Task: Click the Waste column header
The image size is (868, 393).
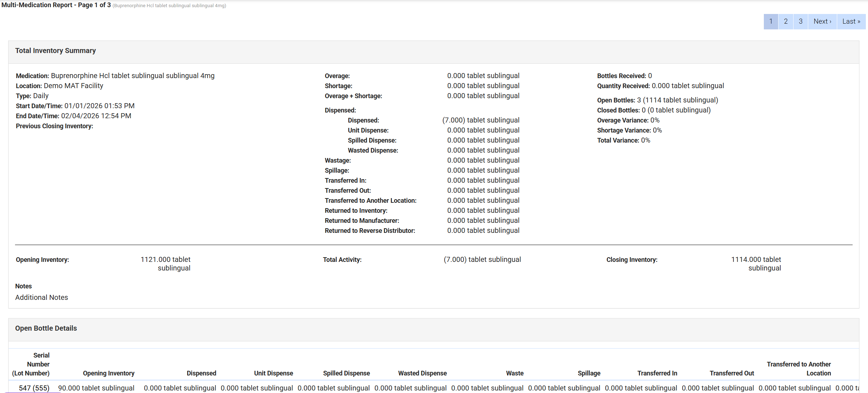Action: click(515, 373)
